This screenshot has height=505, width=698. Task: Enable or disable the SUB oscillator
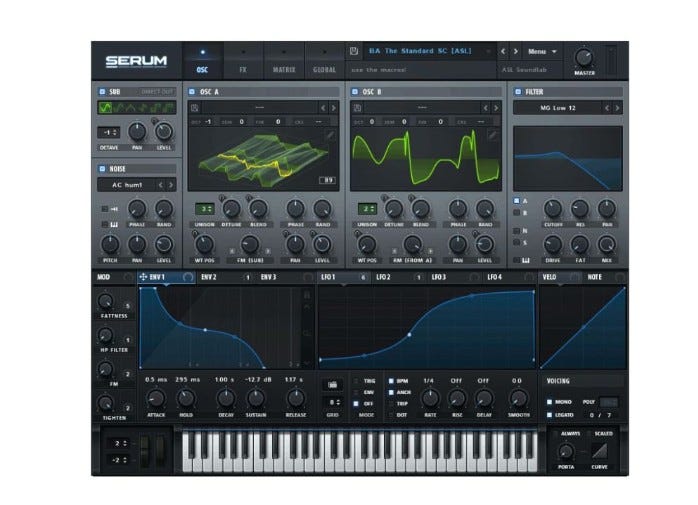tap(102, 92)
